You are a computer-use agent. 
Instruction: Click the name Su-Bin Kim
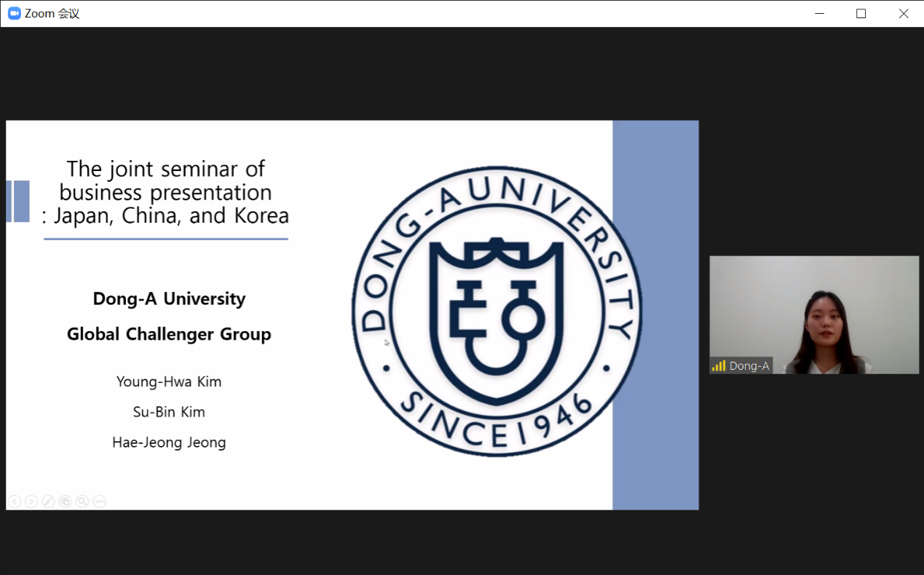[169, 412]
